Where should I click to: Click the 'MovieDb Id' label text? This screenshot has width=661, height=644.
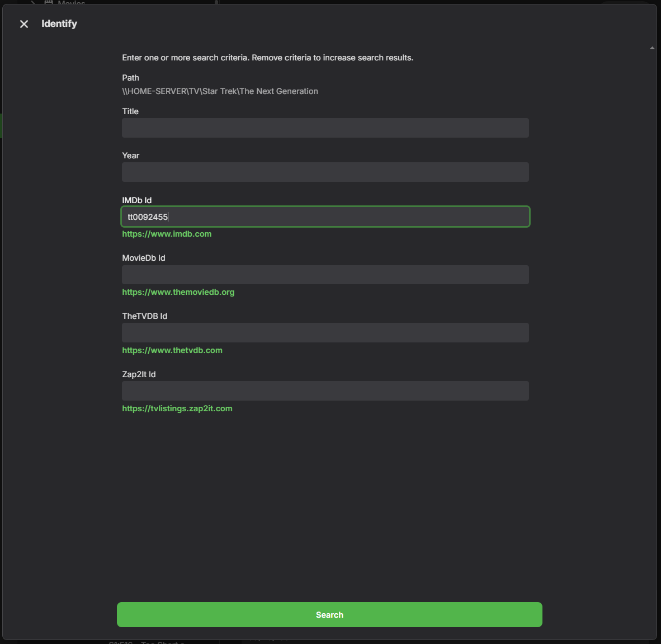143,258
